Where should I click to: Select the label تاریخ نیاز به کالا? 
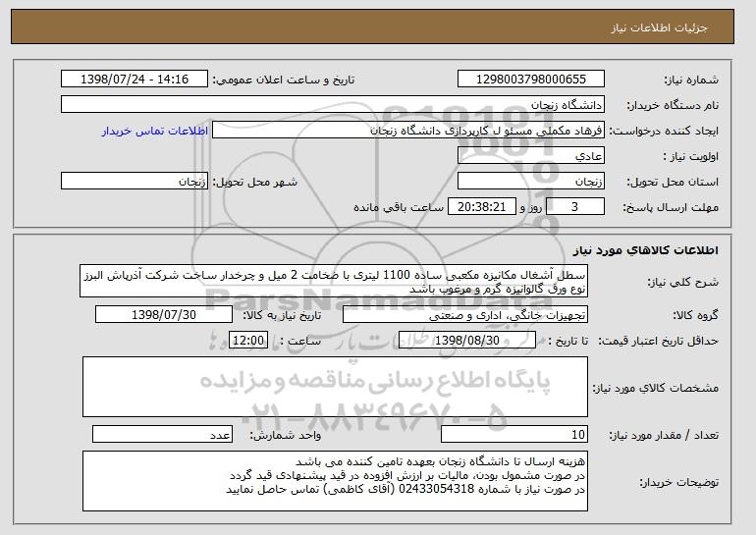(x=282, y=315)
